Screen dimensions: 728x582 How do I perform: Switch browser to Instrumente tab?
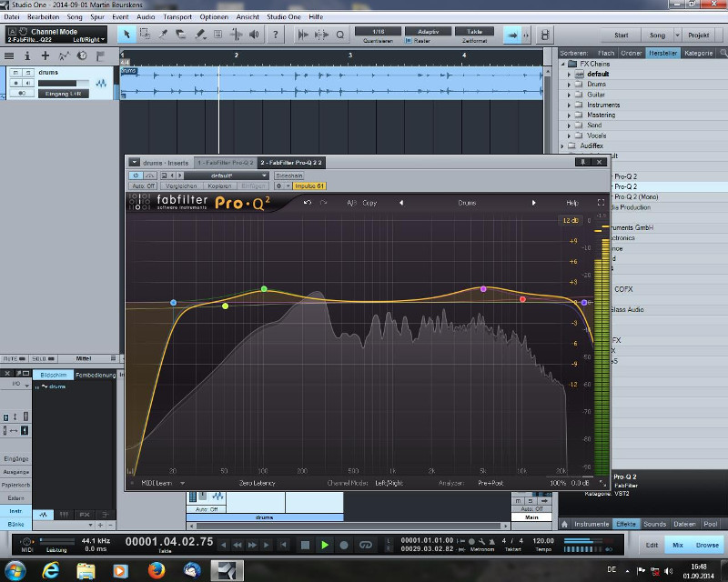[591, 524]
